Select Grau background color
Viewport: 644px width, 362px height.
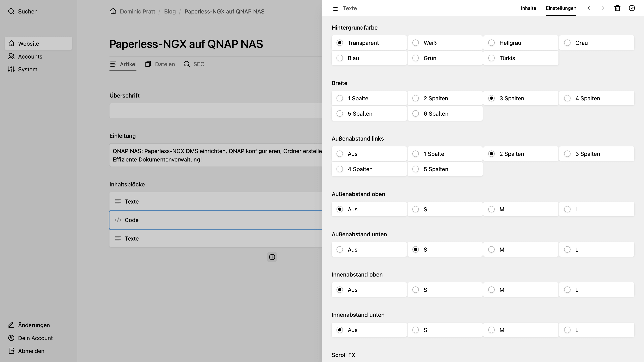point(597,43)
